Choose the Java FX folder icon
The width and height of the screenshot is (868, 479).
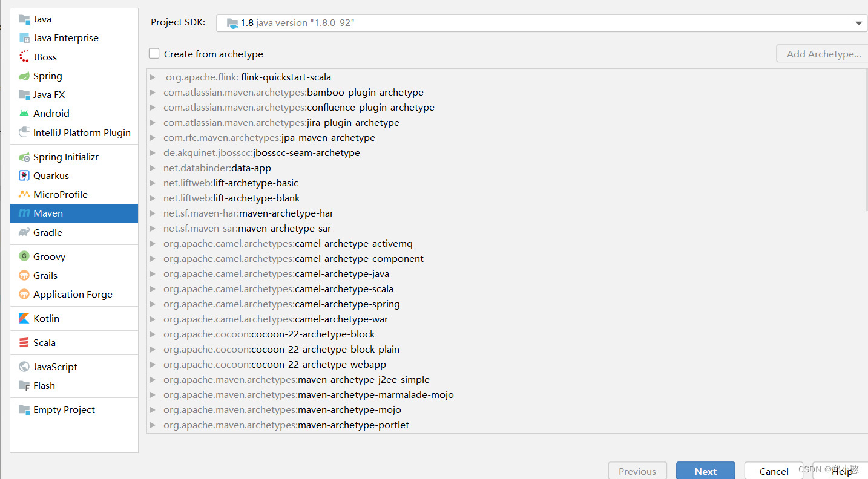click(x=24, y=94)
